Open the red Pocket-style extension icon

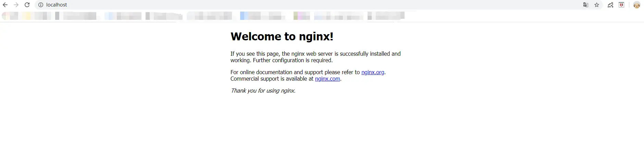tap(621, 5)
